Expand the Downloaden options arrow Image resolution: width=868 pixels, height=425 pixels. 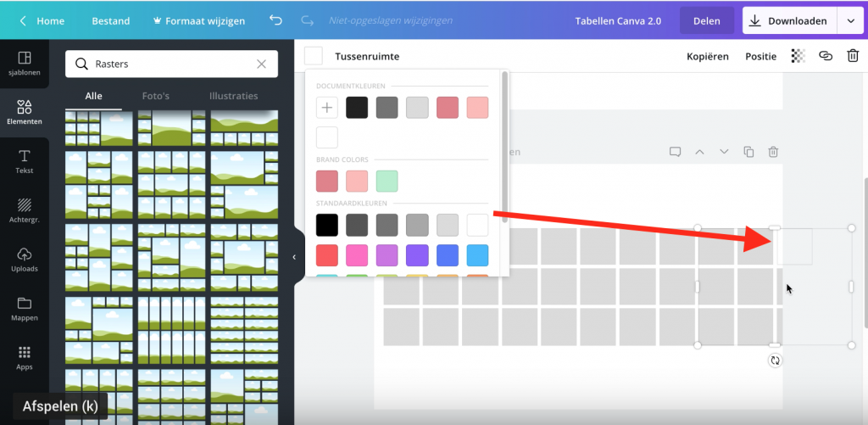851,21
